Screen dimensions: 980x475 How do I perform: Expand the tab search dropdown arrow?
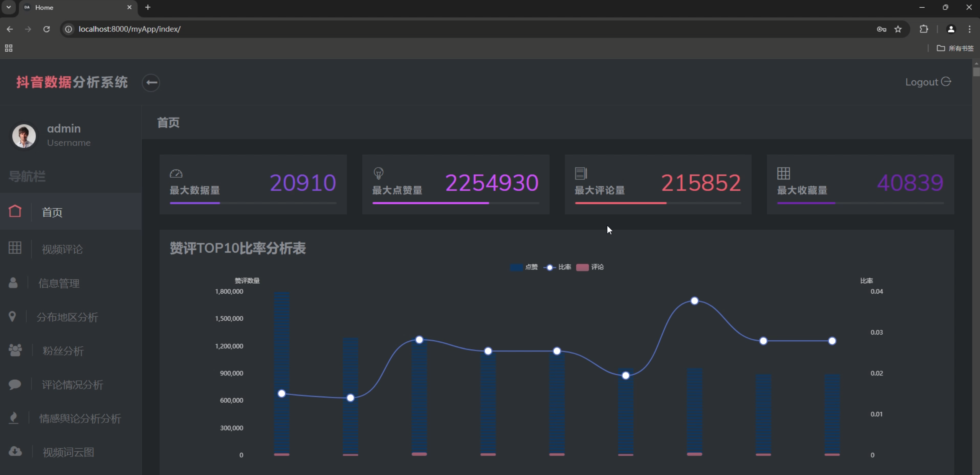click(8, 7)
